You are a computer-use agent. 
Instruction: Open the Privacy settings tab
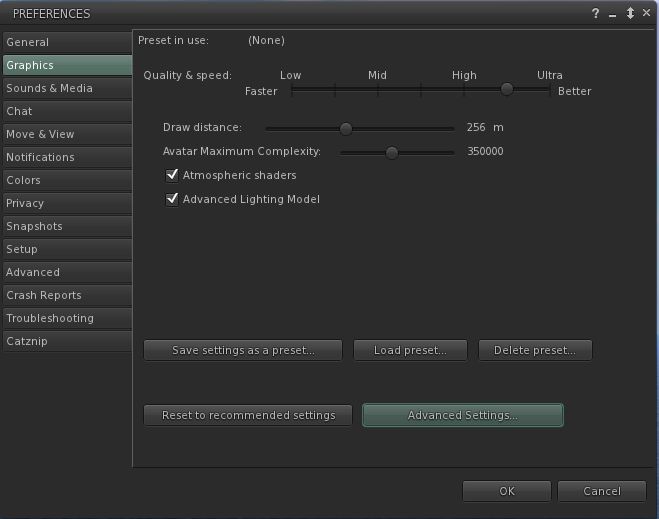(x=66, y=203)
